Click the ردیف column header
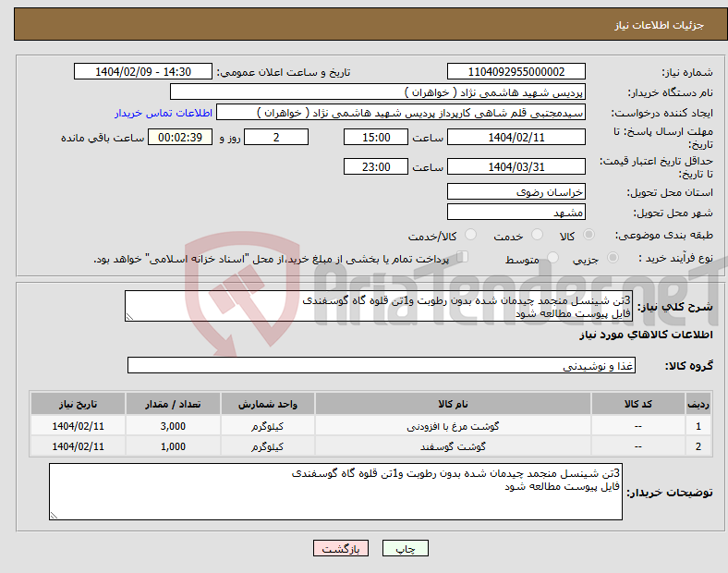This screenshot has height=573, width=728. [698, 404]
